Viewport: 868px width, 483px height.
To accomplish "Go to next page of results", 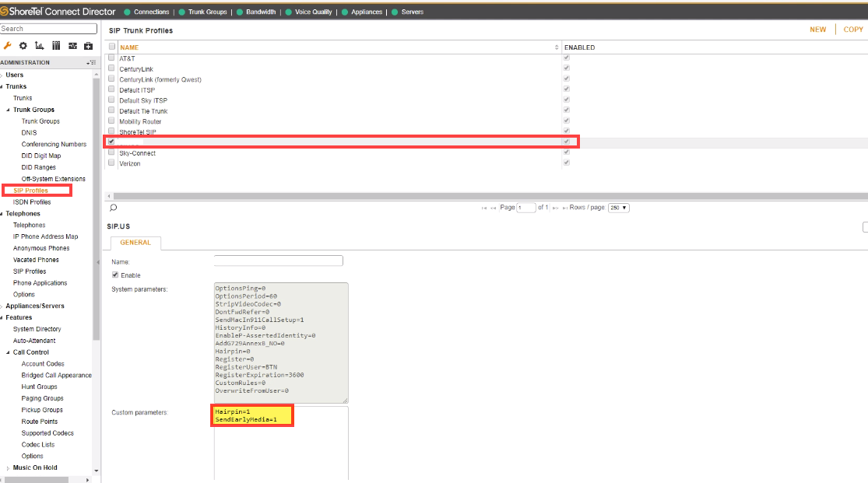I will (x=555, y=208).
